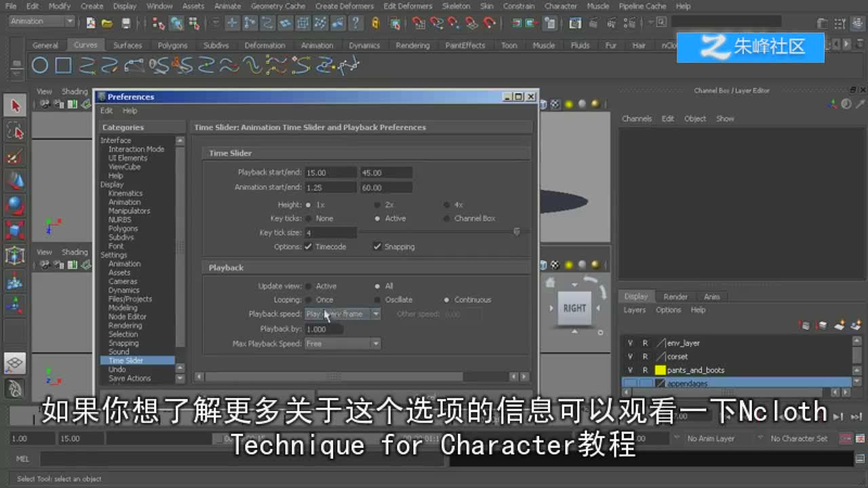Toggle the Timecode checkbox
This screenshot has height=488, width=868.
pos(309,247)
